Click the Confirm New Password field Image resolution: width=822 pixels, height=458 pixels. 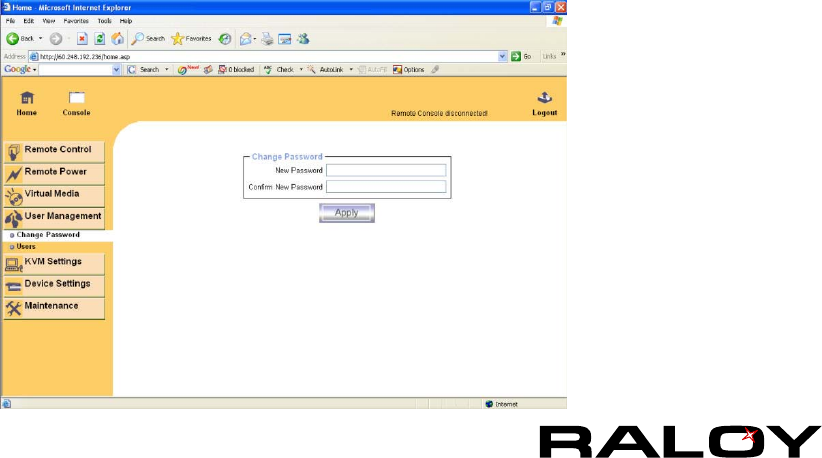point(386,187)
